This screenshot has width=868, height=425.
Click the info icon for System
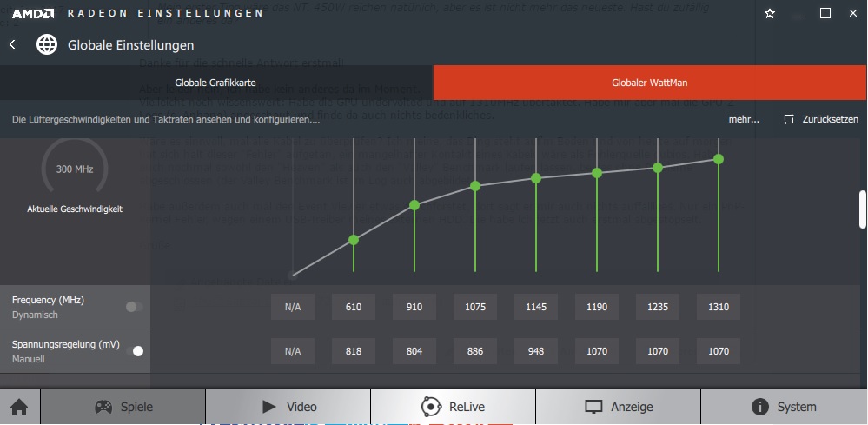click(759, 408)
